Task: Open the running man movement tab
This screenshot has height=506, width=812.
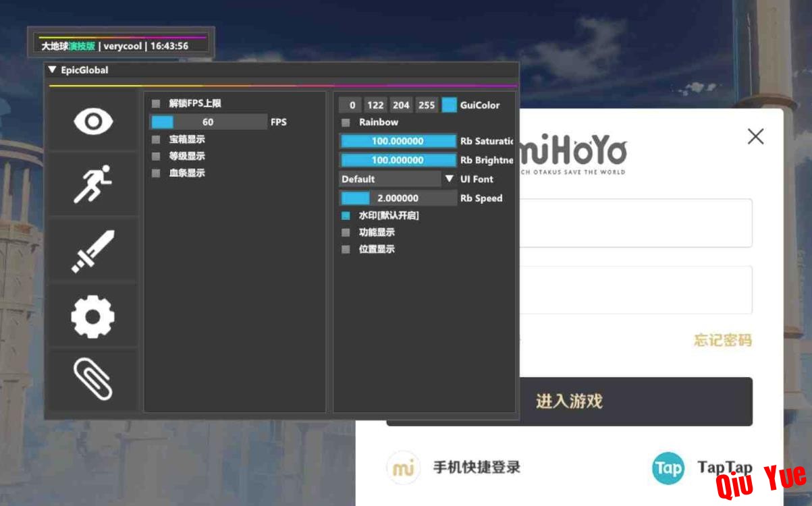Action: click(x=93, y=184)
